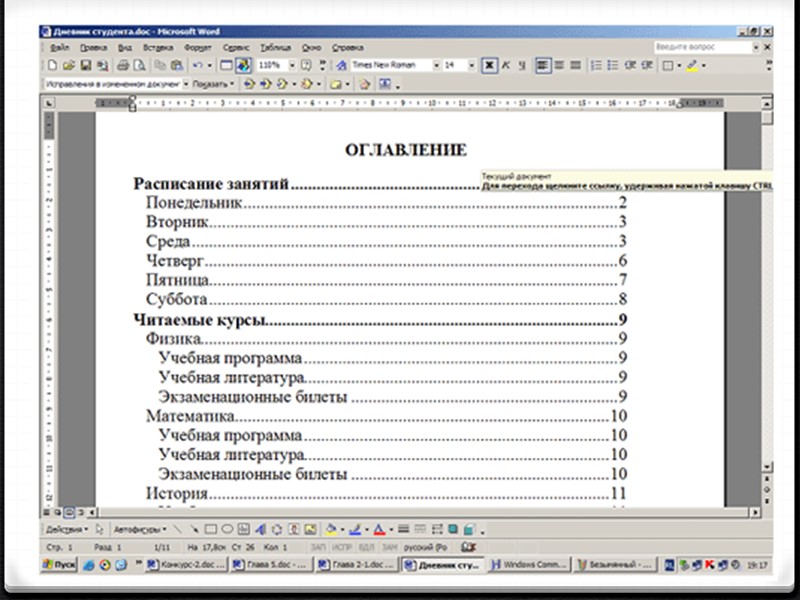Click the русский language status indicator
The height and width of the screenshot is (600, 800).
point(426,547)
